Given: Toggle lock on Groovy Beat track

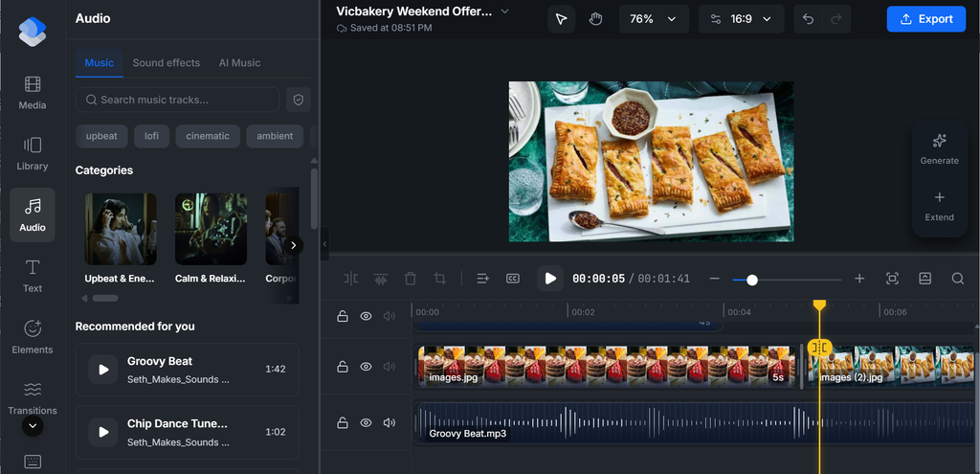Looking at the screenshot, I should point(343,422).
